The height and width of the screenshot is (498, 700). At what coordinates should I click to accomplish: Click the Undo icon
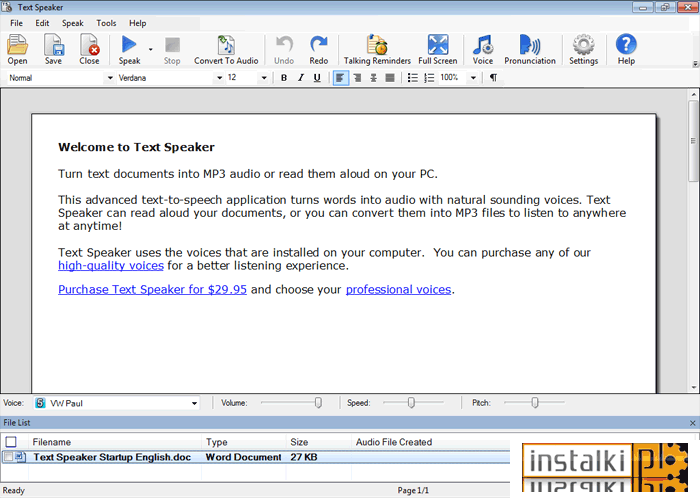click(x=284, y=49)
